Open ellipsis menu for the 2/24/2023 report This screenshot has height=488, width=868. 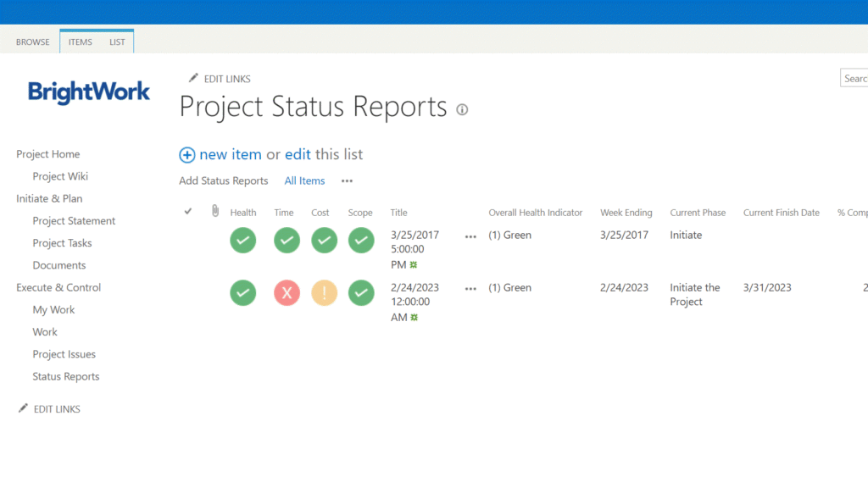pyautogui.click(x=470, y=289)
